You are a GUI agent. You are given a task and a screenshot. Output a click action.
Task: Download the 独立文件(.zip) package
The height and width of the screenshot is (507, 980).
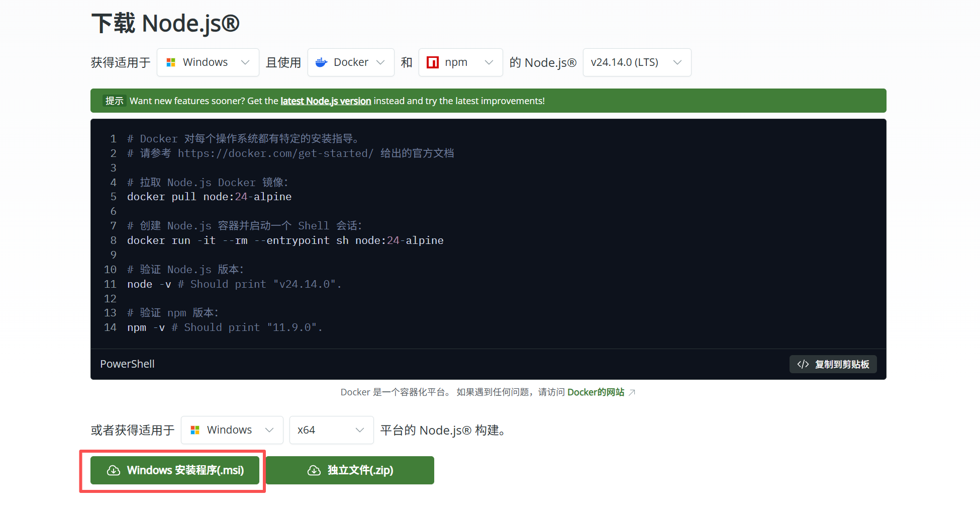[350, 470]
